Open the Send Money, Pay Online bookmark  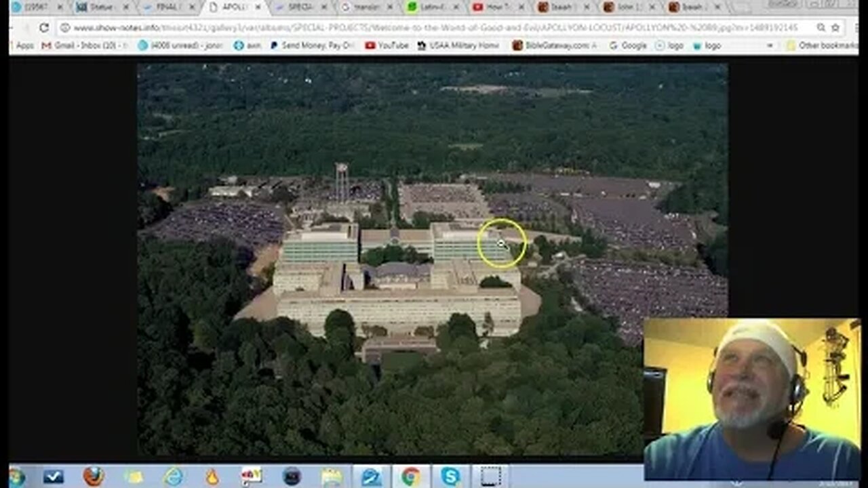[x=313, y=45]
